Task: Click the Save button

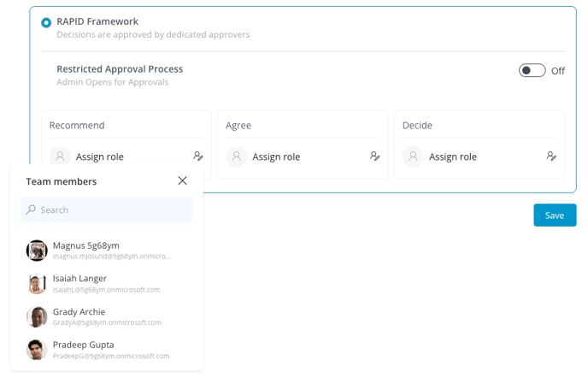Action: [555, 215]
